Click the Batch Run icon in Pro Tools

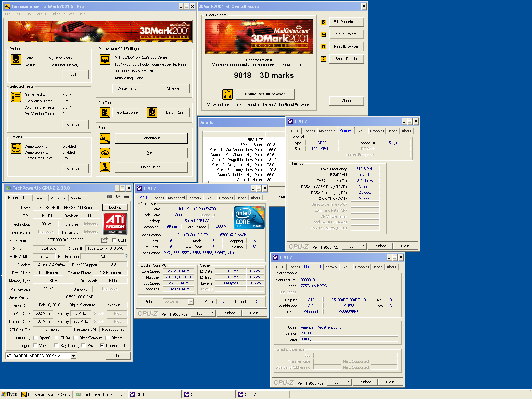pos(152,113)
